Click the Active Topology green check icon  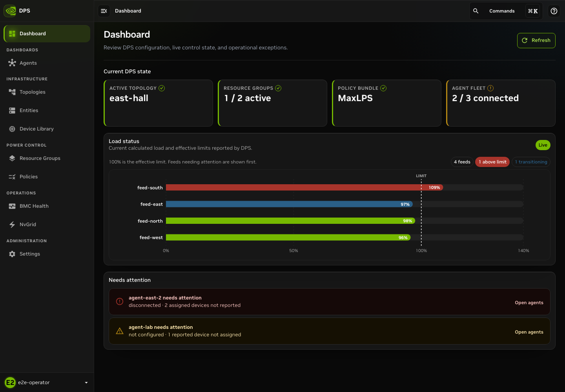(162, 88)
